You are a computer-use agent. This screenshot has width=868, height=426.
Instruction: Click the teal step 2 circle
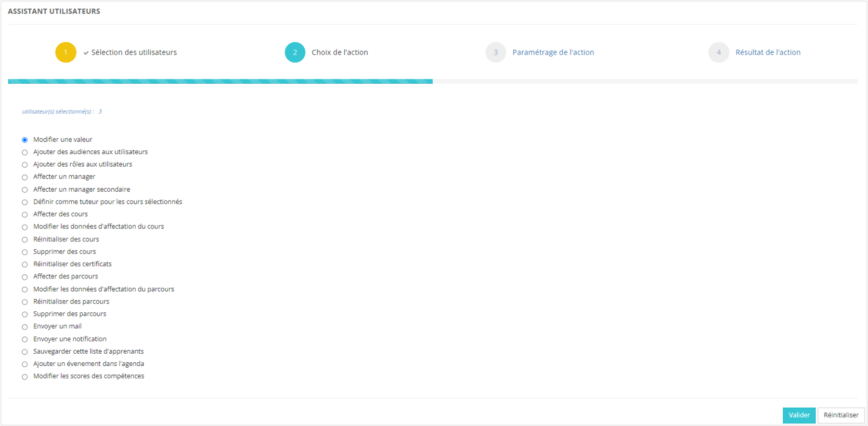point(295,53)
